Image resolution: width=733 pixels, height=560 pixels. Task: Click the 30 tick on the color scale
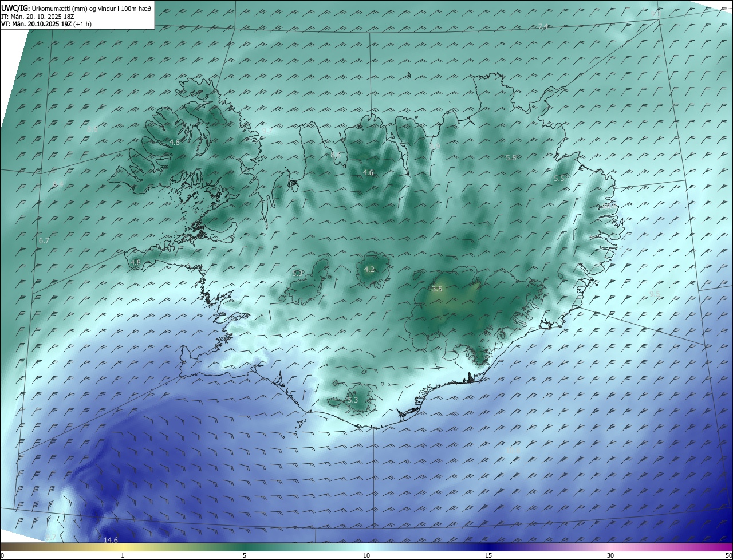[610, 555]
